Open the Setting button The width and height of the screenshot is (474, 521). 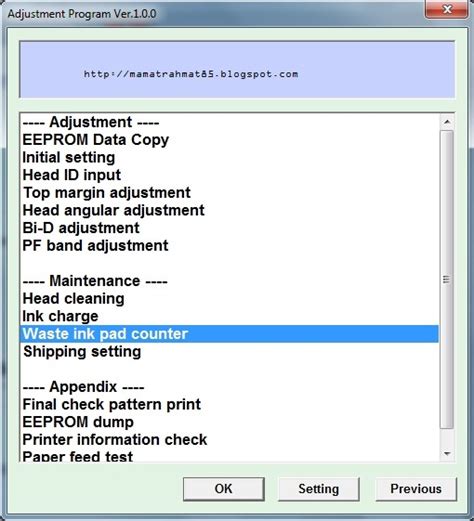tap(319, 489)
